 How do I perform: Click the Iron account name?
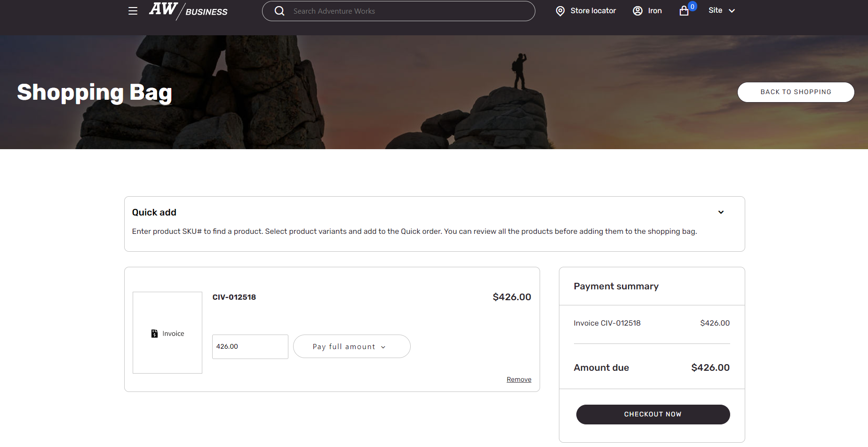655,11
